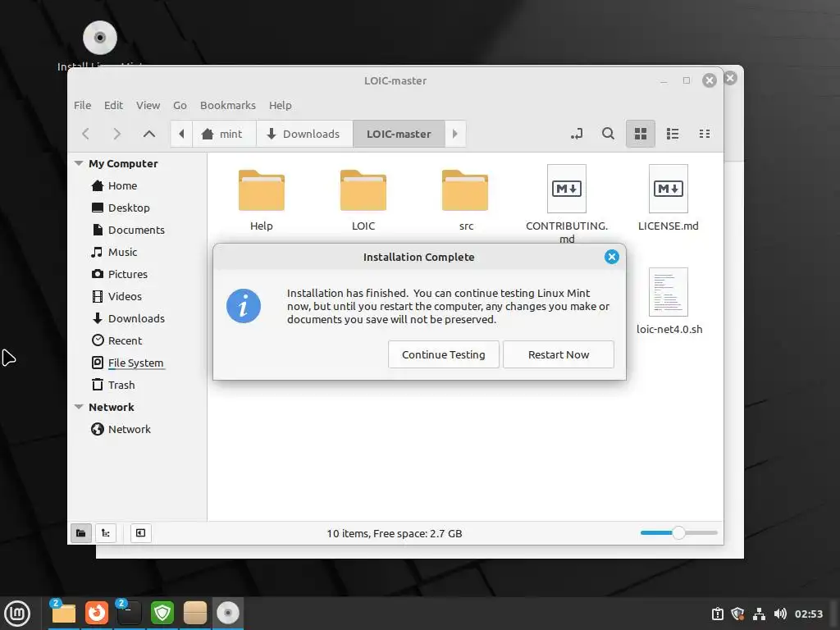Show tree view in the sidebar

[x=106, y=533]
